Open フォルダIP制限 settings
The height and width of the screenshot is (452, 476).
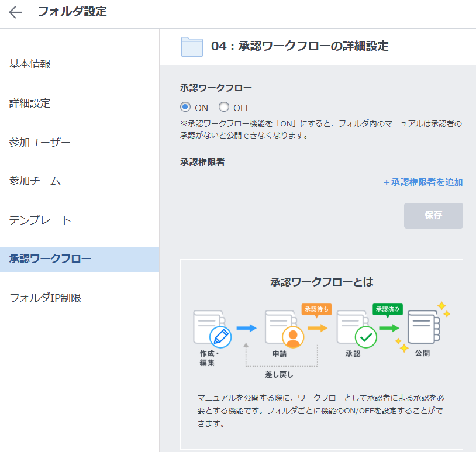click(x=45, y=298)
